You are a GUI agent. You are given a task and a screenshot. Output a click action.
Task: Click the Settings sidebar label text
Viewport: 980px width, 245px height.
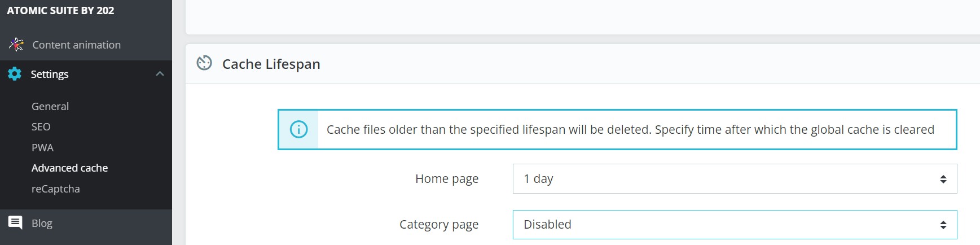(x=50, y=74)
